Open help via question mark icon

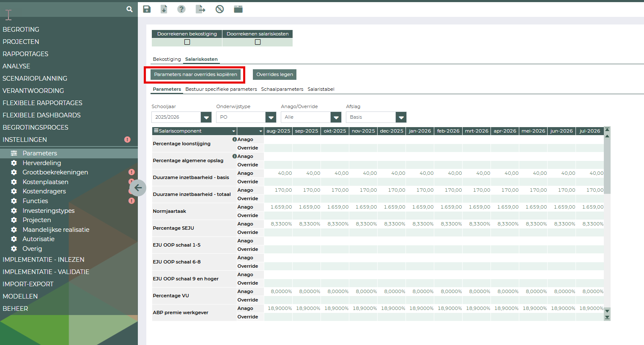click(181, 9)
